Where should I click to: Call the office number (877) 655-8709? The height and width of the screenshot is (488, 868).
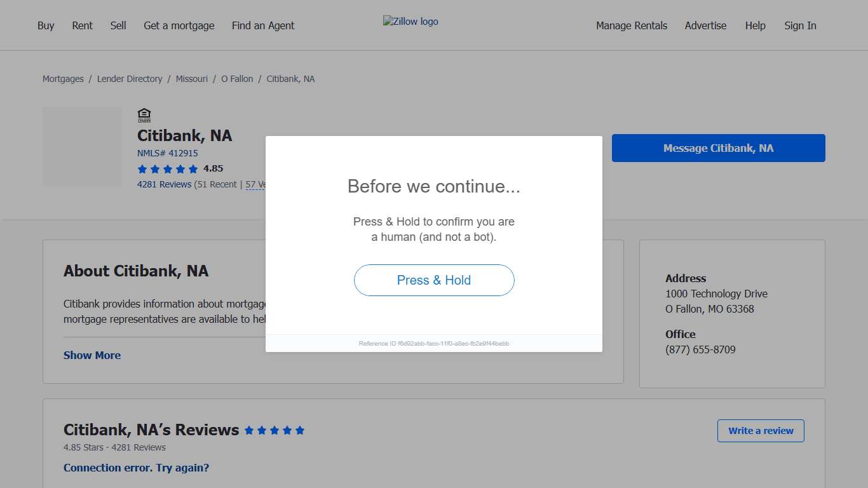(x=700, y=349)
